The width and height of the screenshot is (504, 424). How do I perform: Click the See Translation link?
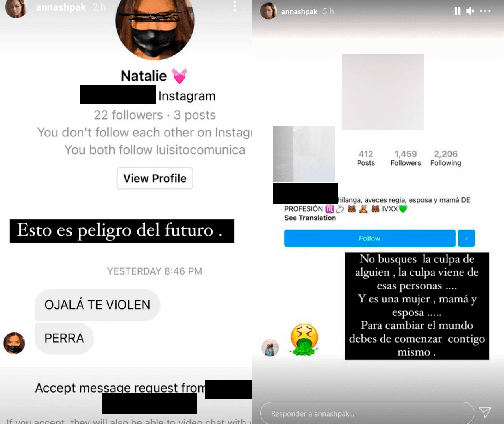coord(310,218)
